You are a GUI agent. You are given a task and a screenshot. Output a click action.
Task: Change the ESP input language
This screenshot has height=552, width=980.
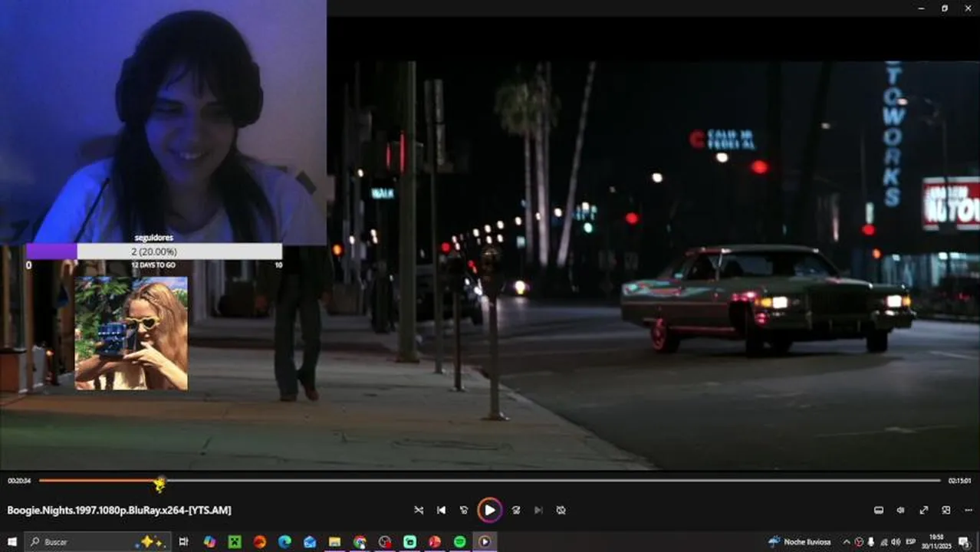911,541
